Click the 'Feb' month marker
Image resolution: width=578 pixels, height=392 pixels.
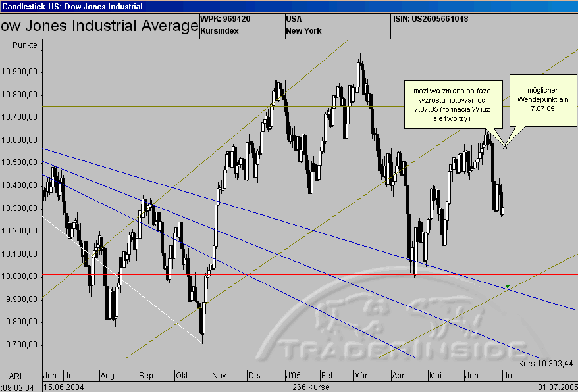tap(328, 376)
